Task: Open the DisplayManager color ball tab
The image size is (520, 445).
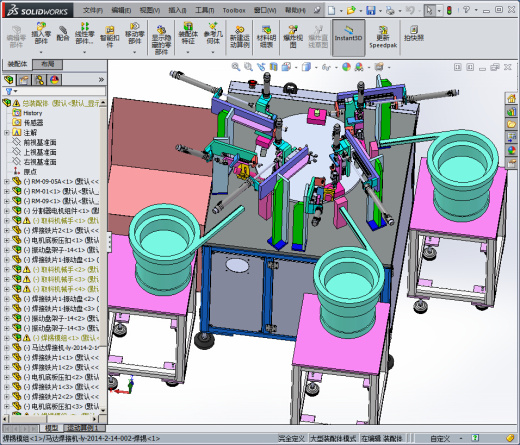Action: point(54,80)
